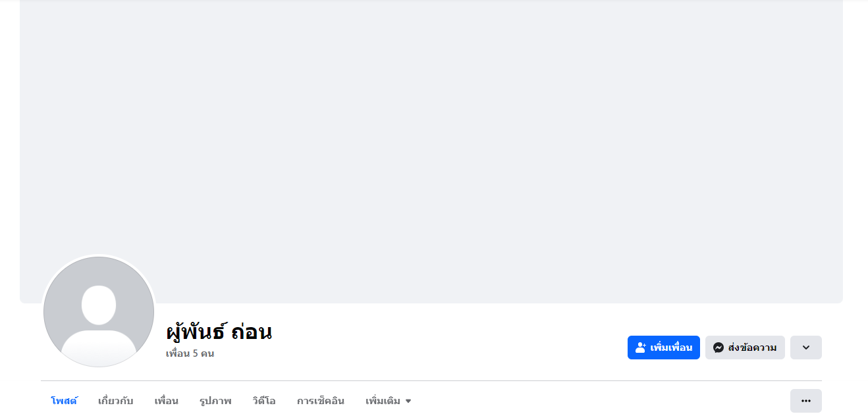Click the add-friend person icon
The image size is (868, 414).
coord(641,348)
